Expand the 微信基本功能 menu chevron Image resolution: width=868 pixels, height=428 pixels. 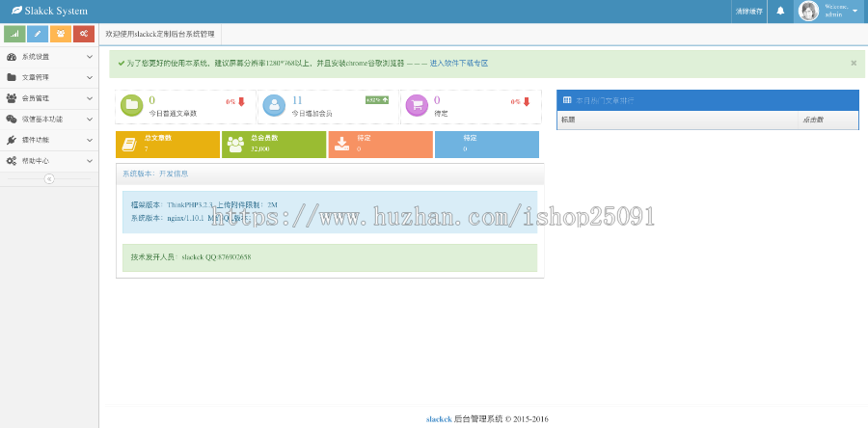tap(90, 120)
